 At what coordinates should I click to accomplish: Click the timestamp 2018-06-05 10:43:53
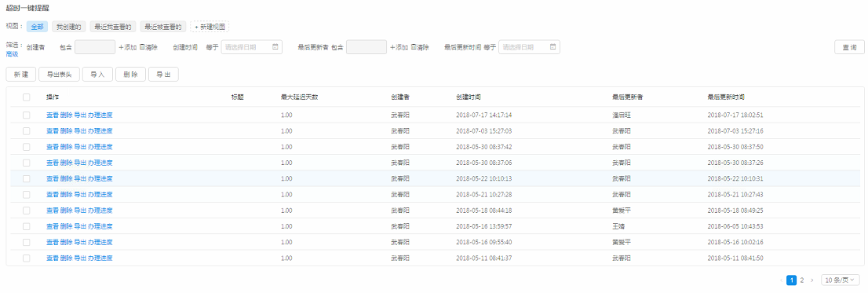[x=735, y=226]
